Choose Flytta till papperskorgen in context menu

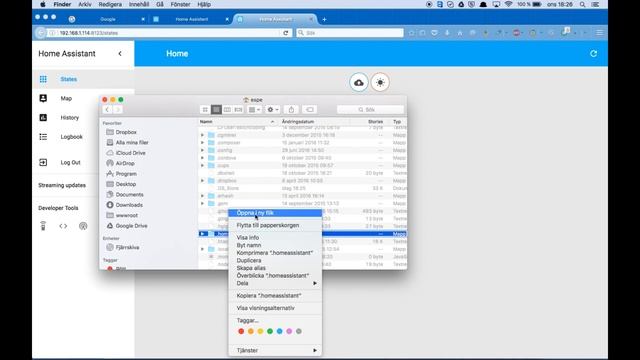[275, 225]
